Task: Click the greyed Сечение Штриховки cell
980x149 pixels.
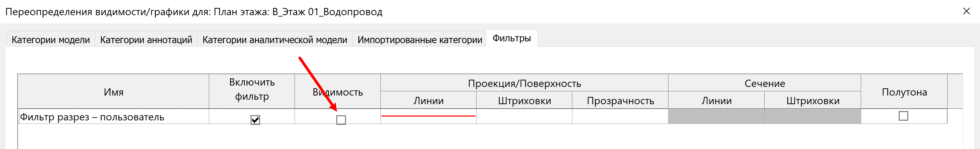Action: (813, 116)
